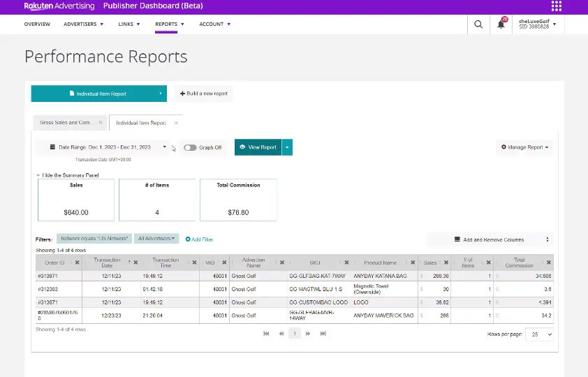Sort by Transaction Date column header
The width and height of the screenshot is (588, 377).
pyautogui.click(x=107, y=263)
